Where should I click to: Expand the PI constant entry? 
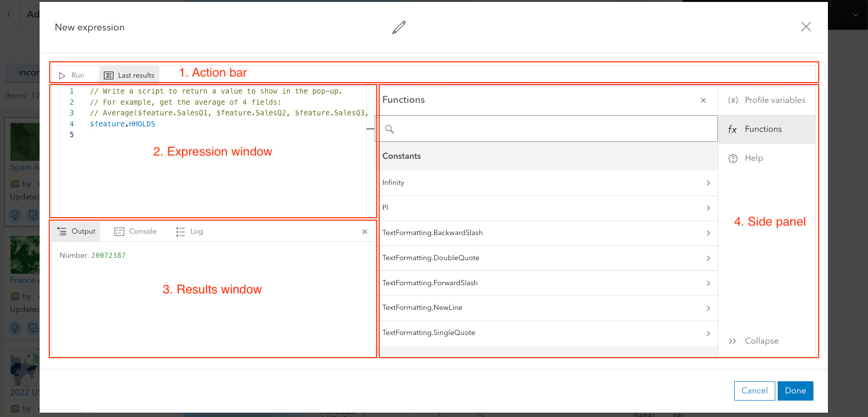[546, 208]
